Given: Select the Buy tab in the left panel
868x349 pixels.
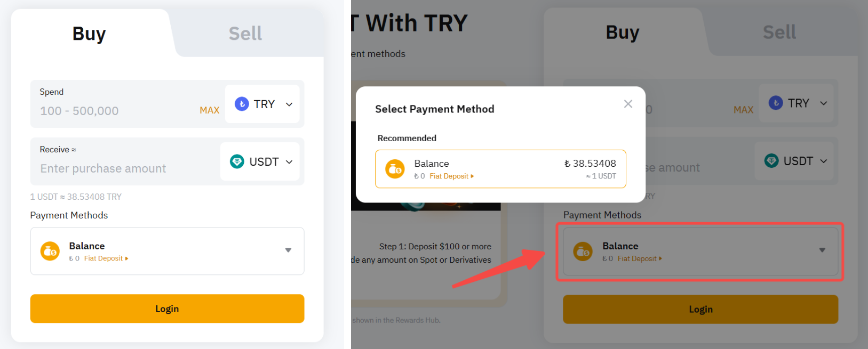Looking at the screenshot, I should point(89,34).
